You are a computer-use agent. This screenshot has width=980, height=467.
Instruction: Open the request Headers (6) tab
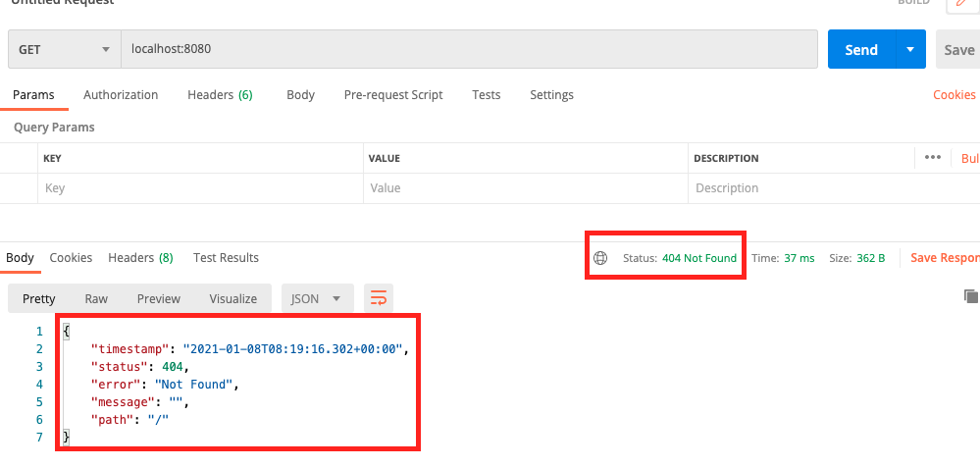click(220, 95)
